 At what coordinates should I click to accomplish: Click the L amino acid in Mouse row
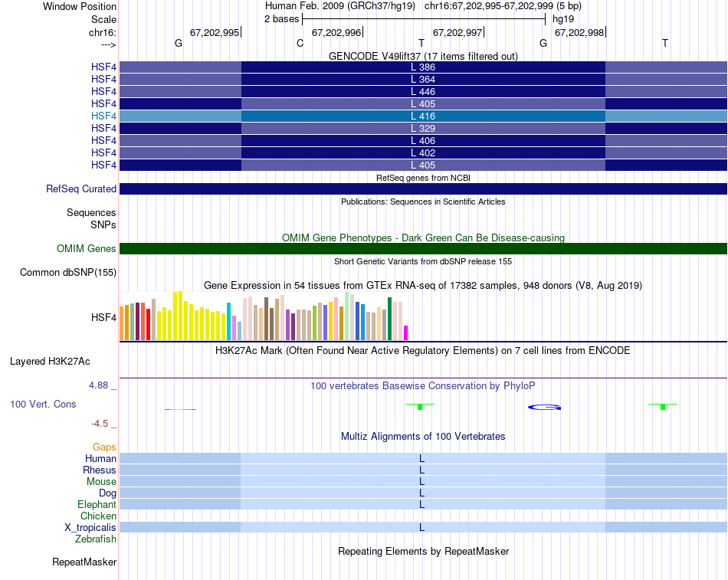tap(422, 482)
